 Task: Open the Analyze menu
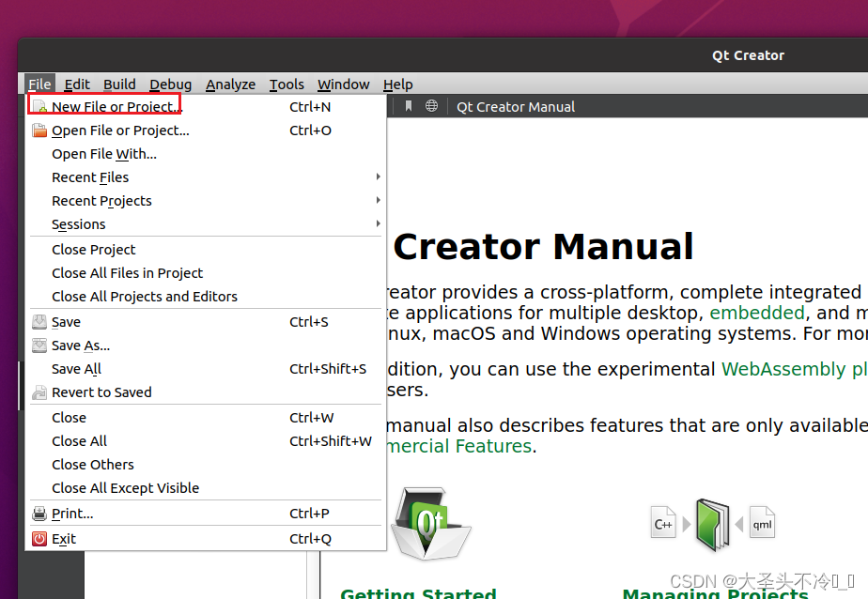point(231,84)
